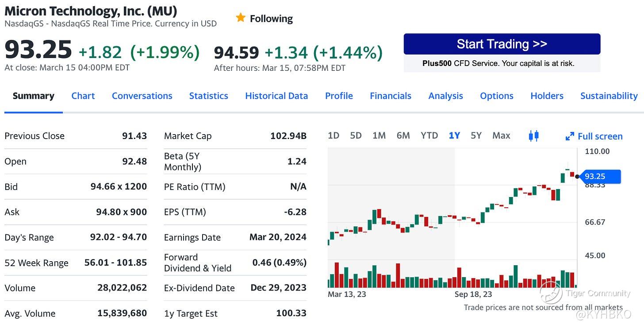This screenshot has height=329, width=644.
Task: Choose the 5Y chart range
Action: coord(476,135)
